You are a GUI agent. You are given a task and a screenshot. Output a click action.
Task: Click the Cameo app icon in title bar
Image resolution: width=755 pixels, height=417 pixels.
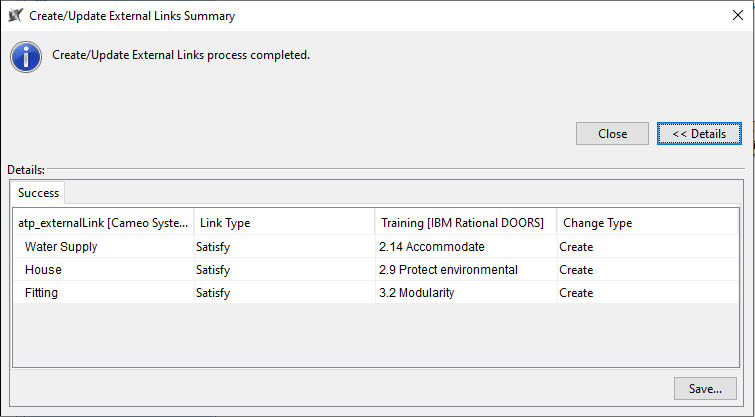tap(15, 15)
